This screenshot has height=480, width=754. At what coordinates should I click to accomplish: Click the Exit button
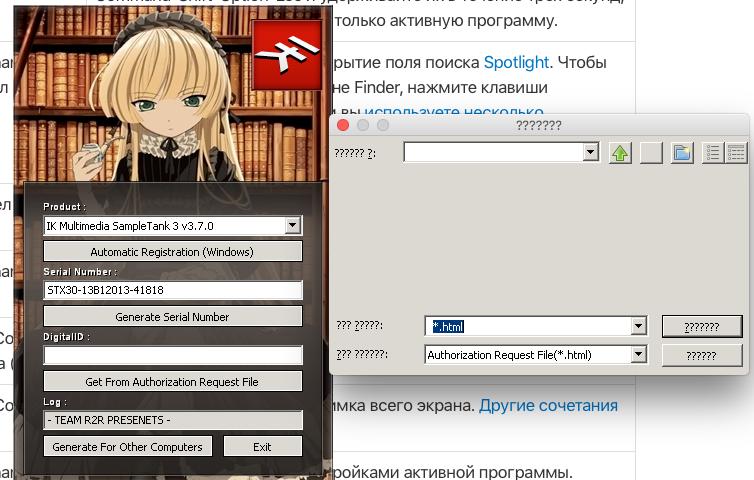click(262, 446)
